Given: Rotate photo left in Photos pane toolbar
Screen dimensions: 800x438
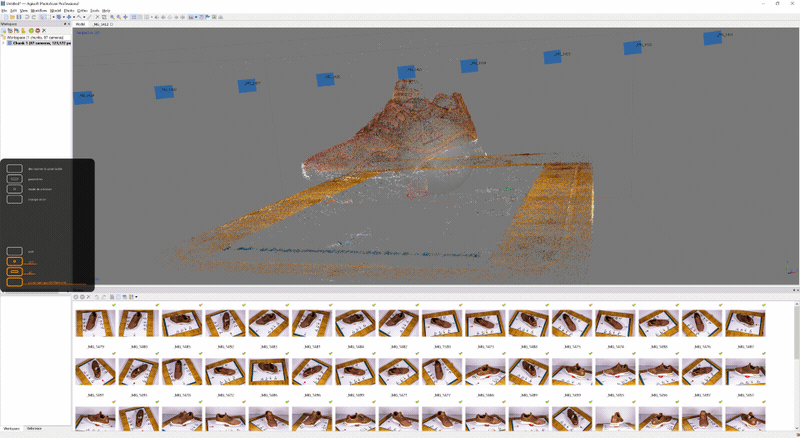Looking at the screenshot, I should click(x=96, y=297).
